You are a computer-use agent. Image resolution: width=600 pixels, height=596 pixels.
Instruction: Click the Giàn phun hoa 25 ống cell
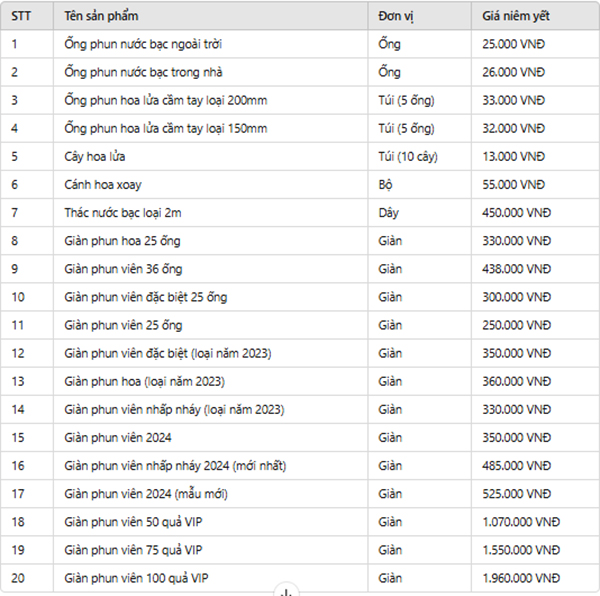click(122, 241)
